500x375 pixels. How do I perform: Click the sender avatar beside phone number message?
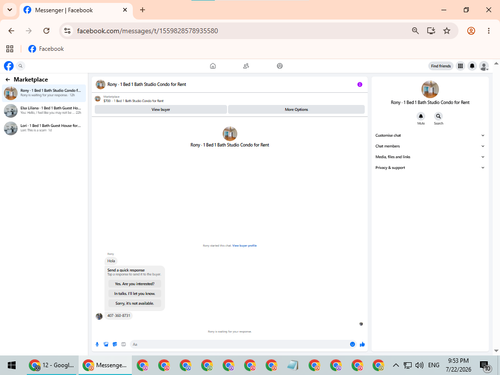[99, 316]
